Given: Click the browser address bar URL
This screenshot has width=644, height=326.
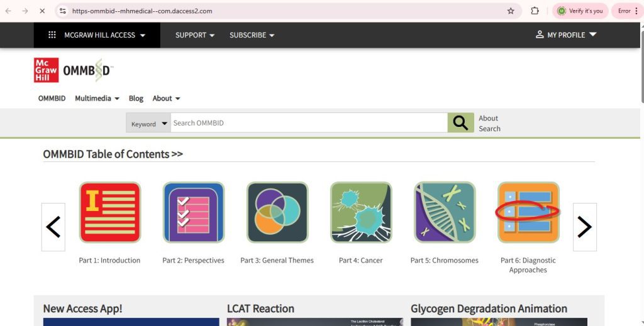Looking at the screenshot, I should pyautogui.click(x=142, y=11).
